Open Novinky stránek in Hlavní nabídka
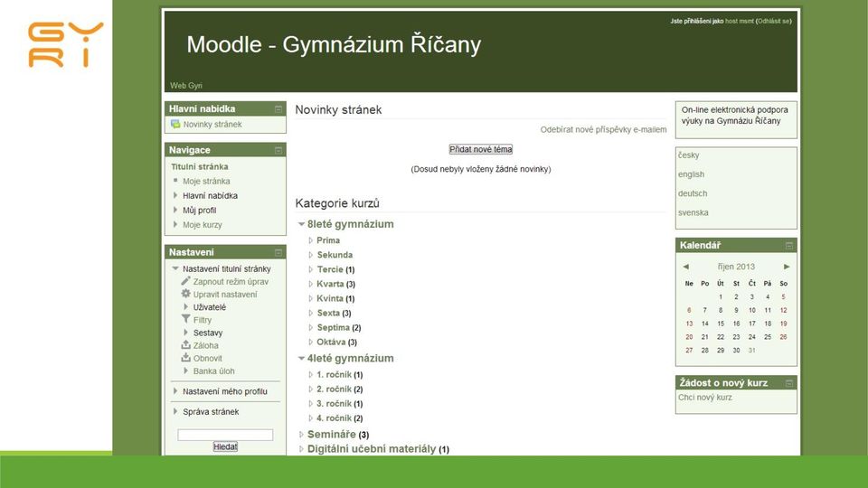 [212, 125]
